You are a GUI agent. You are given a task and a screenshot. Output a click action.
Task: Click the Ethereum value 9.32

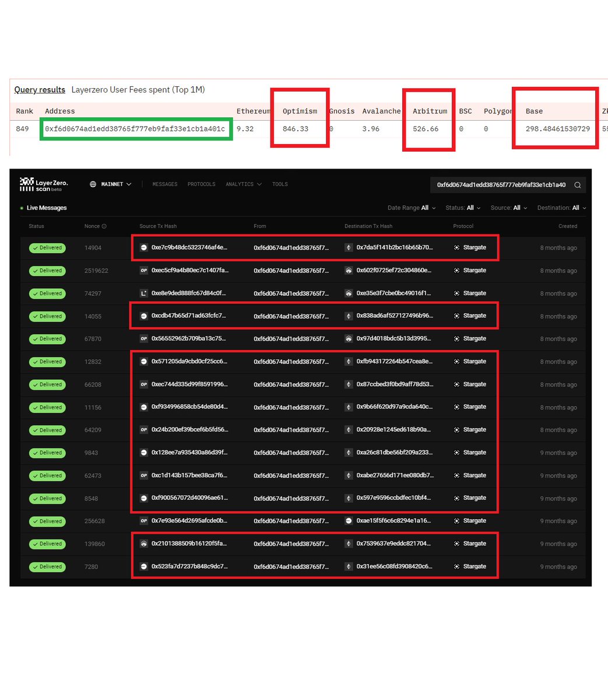245,129
